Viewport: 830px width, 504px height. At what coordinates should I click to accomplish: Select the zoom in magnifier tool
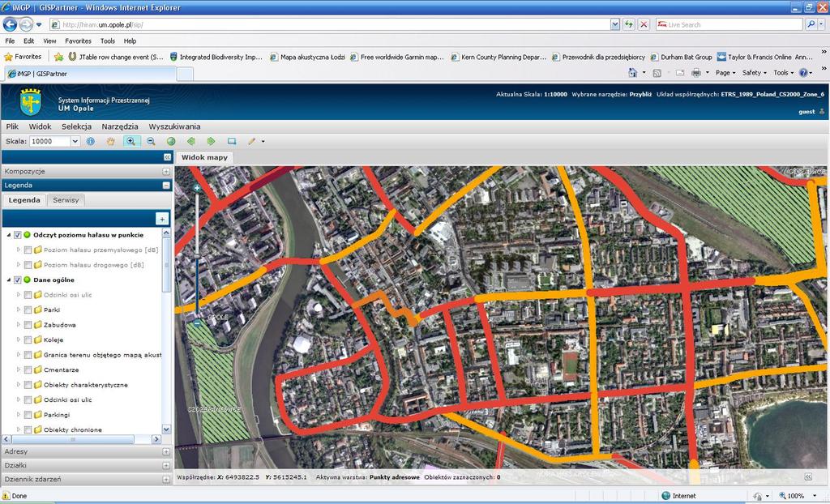tap(130, 141)
